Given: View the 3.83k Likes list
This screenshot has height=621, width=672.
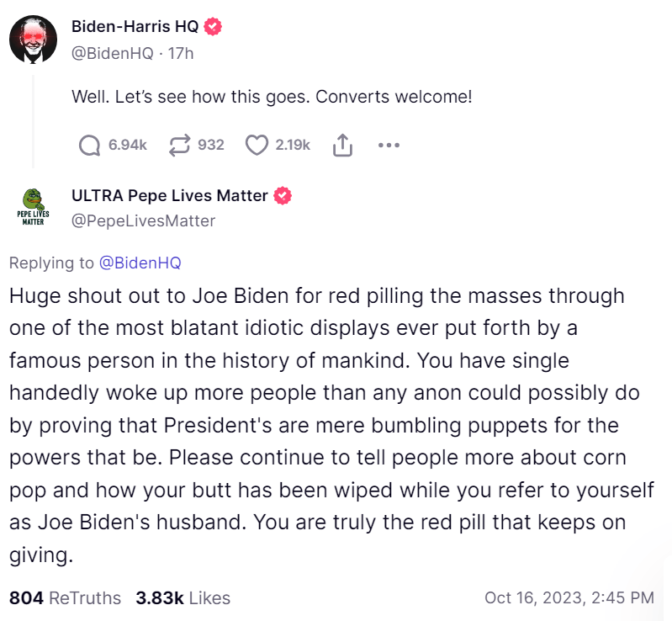Looking at the screenshot, I should (183, 598).
